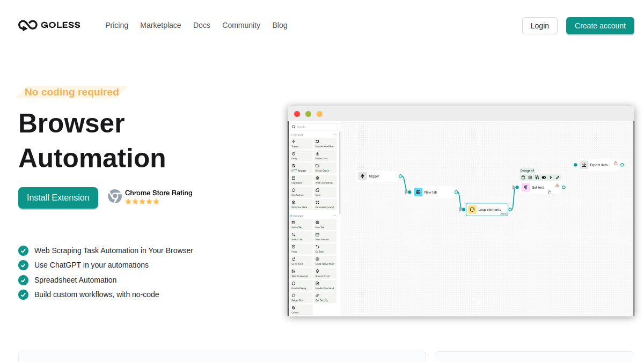Select the Export Data sidebar block

(325, 156)
